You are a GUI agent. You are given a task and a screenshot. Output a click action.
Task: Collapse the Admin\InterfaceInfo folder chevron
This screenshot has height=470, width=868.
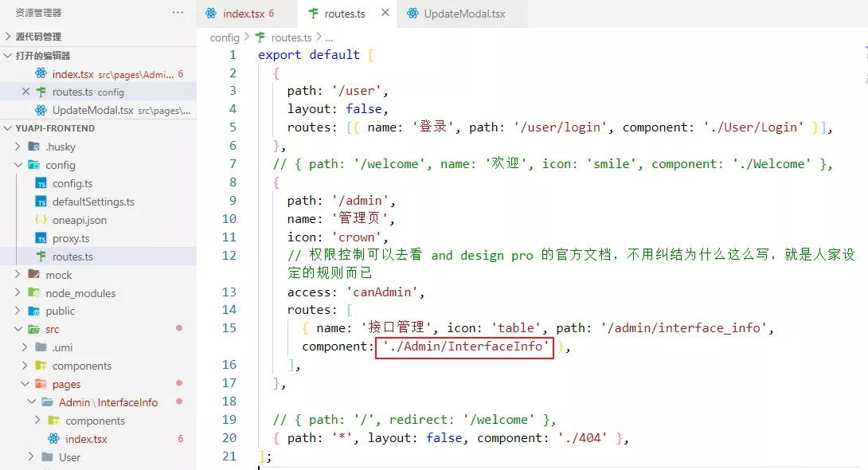pos(32,402)
